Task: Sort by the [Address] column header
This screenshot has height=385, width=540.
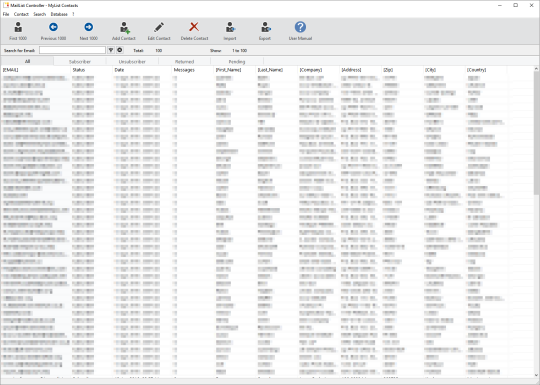Action: pyautogui.click(x=361, y=70)
